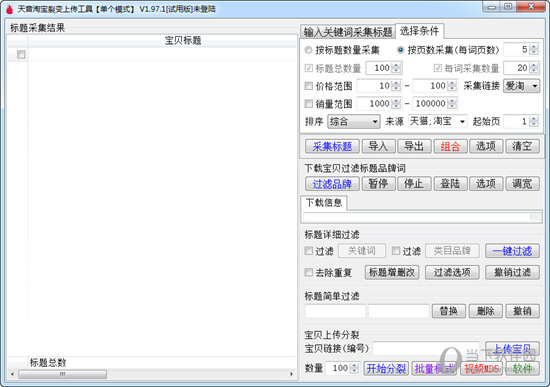The height and width of the screenshot is (387, 550).
Task: Click first text box in 标题简单过滤
Action: coord(335,311)
